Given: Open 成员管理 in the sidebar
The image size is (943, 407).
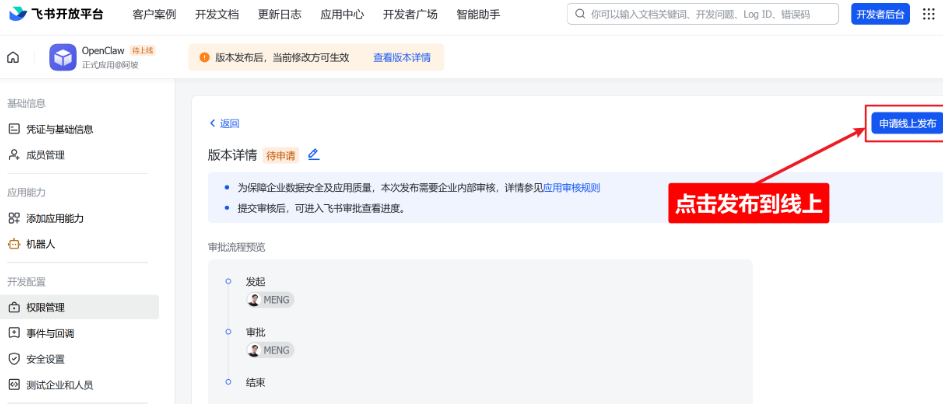Looking at the screenshot, I should [45, 155].
